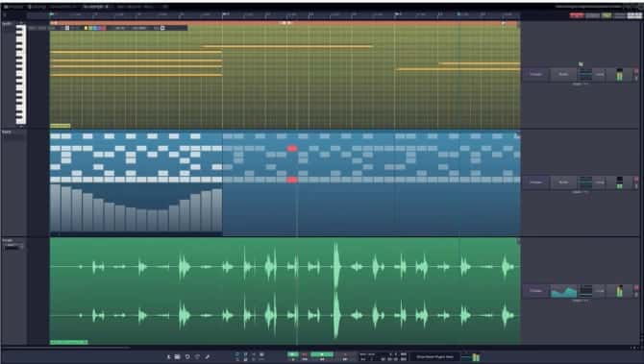Click the piano keyboard on Synth track

pyautogui.click(x=20, y=74)
